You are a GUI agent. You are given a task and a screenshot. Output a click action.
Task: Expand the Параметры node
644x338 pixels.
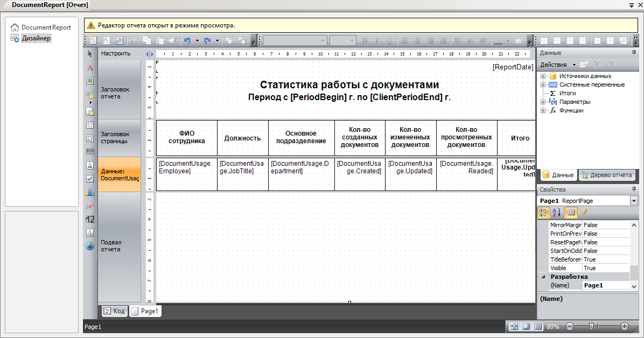543,102
